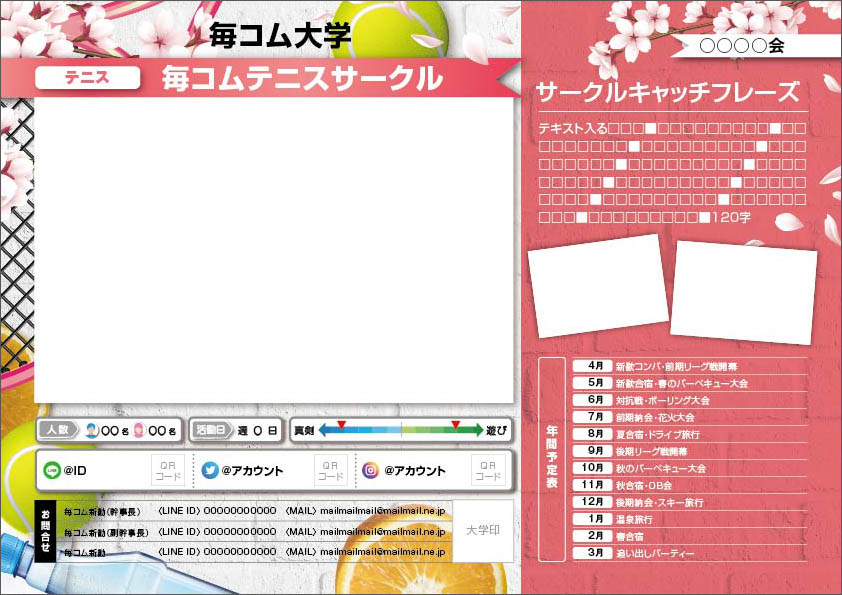Select the 5月 month label
This screenshot has width=842, height=595.
click(593, 383)
